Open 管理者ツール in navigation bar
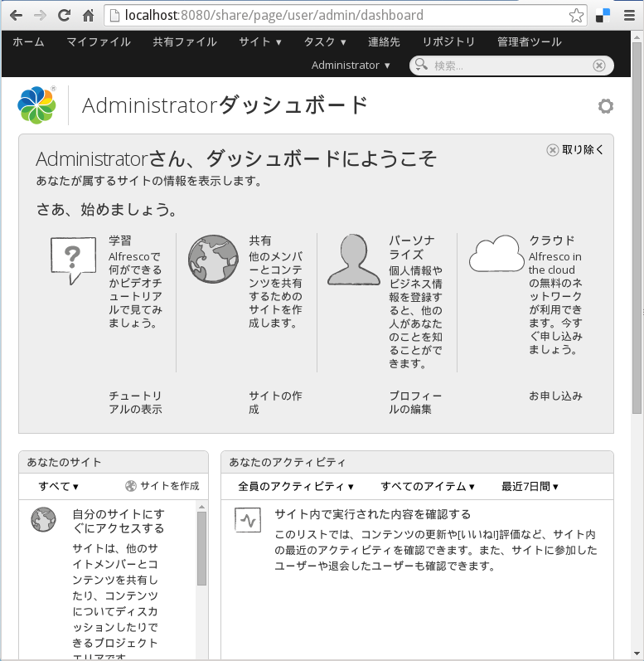This screenshot has width=644, height=661. (x=530, y=41)
